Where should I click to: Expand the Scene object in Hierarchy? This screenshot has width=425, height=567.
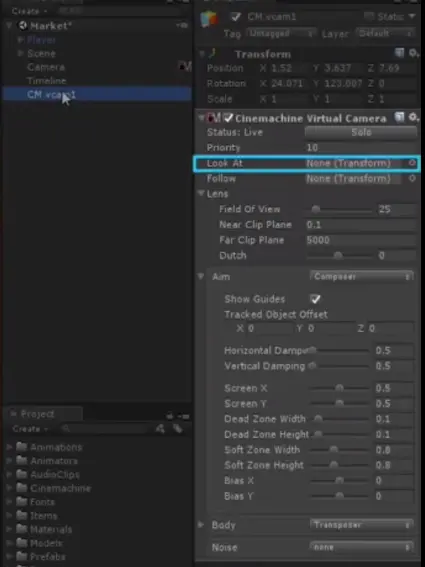21,53
